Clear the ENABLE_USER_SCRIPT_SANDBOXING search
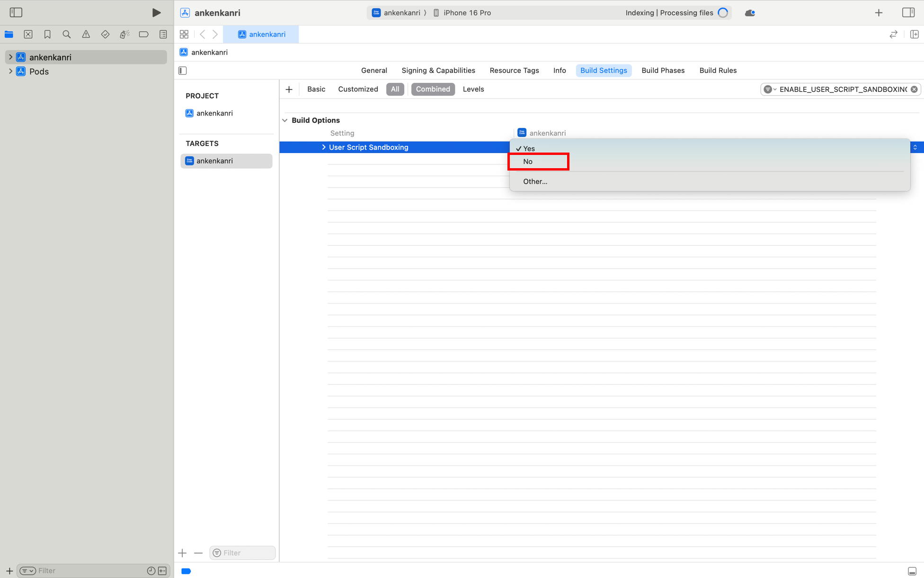This screenshot has height=578, width=924. [914, 89]
